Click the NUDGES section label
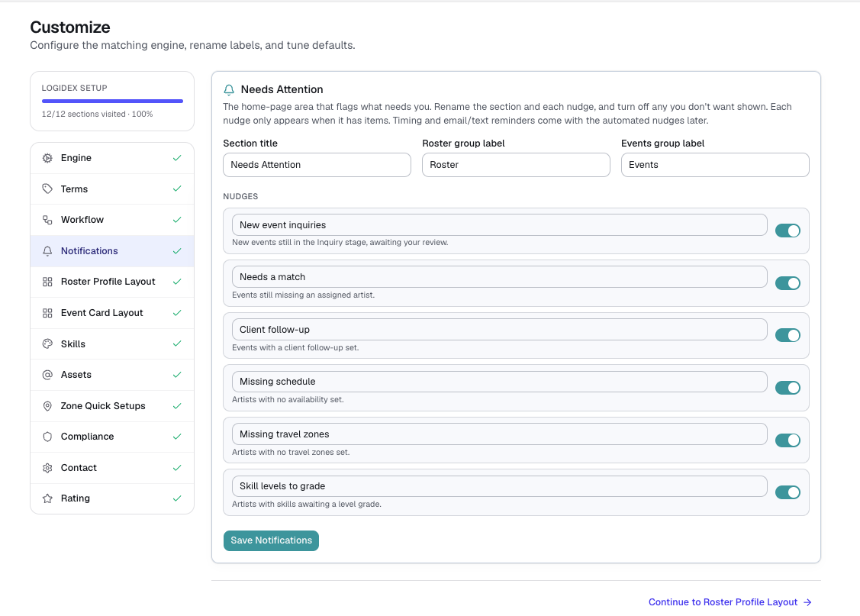 click(240, 196)
